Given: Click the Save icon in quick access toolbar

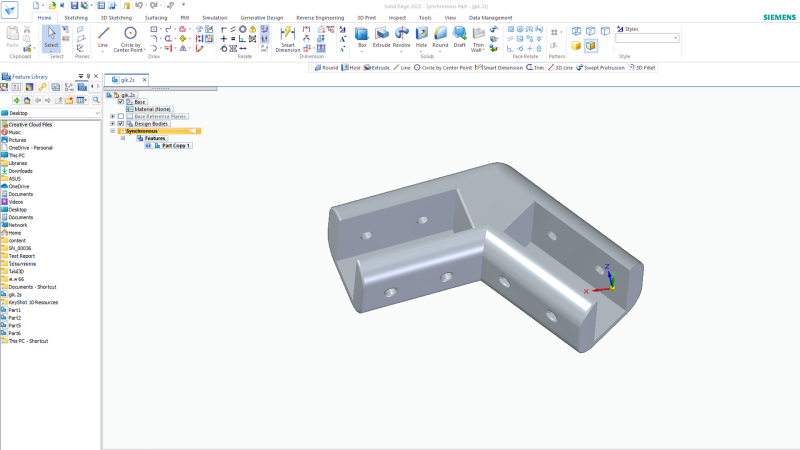Looking at the screenshot, I should click(74, 5).
